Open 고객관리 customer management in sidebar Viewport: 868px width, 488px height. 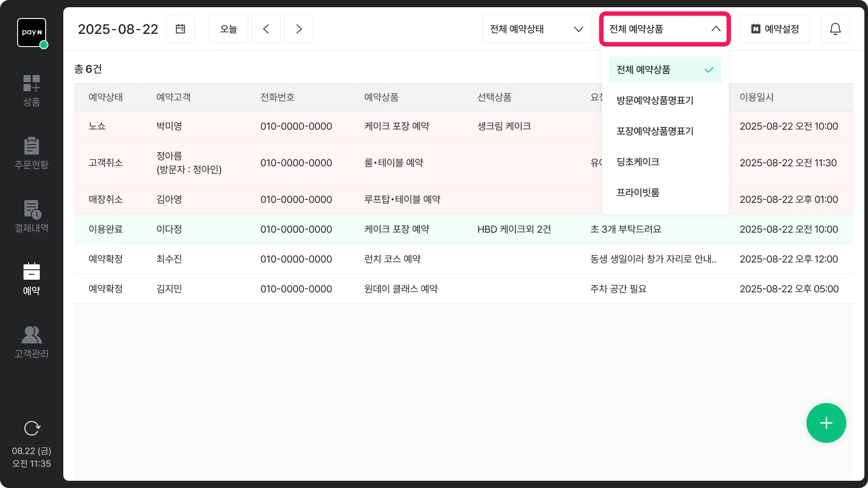tap(32, 342)
